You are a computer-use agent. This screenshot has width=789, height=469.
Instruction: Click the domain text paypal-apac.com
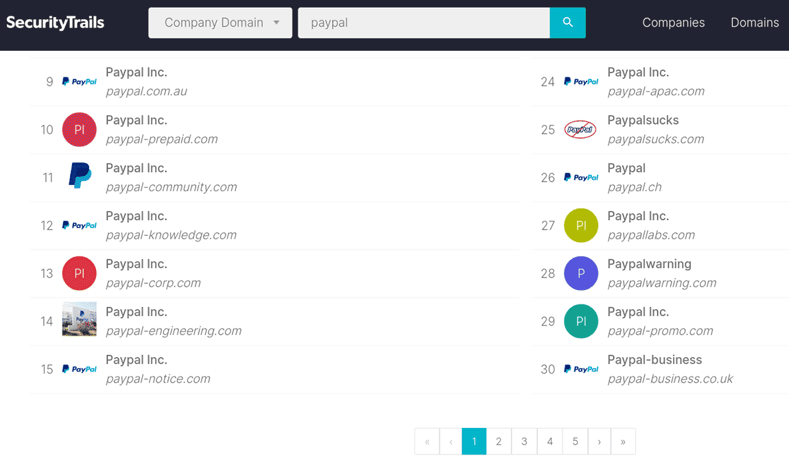click(x=656, y=91)
